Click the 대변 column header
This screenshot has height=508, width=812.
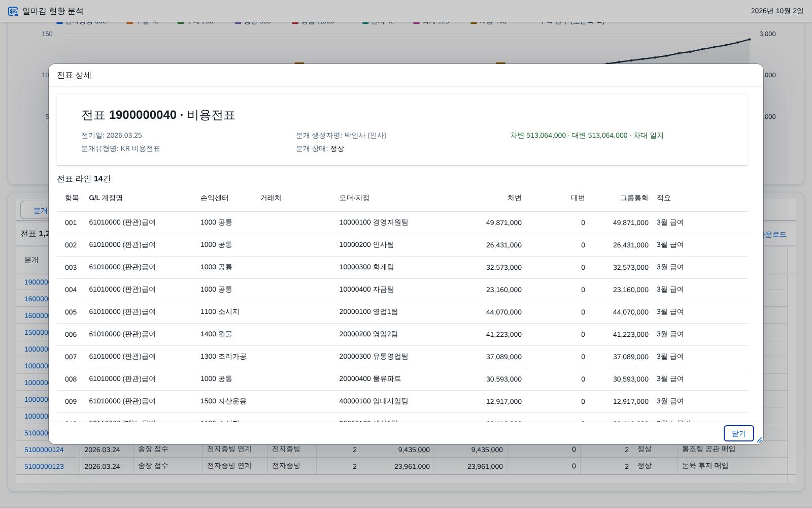[x=578, y=198]
